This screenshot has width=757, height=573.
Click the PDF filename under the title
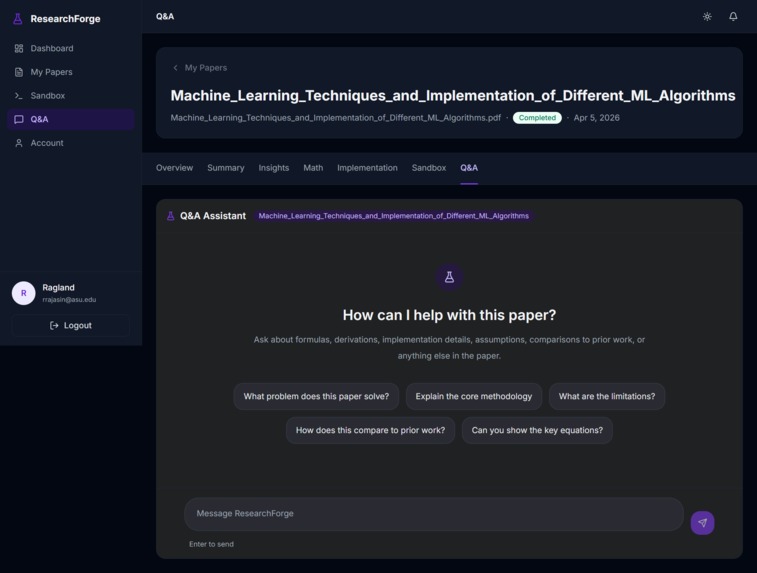coord(336,118)
